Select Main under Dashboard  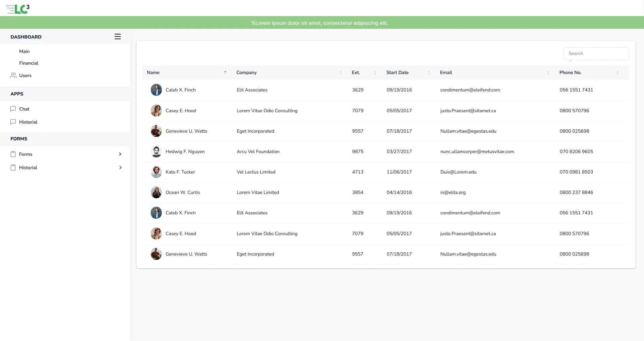[x=24, y=51]
